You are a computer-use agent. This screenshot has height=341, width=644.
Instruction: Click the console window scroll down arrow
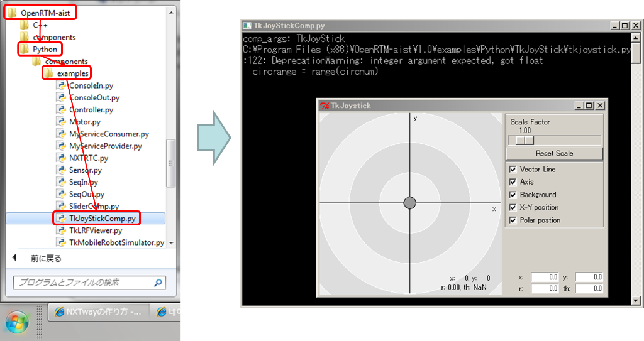coord(635,301)
